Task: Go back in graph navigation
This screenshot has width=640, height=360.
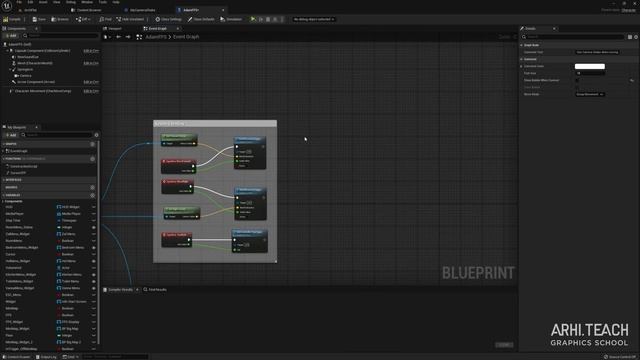Action: 118,37
